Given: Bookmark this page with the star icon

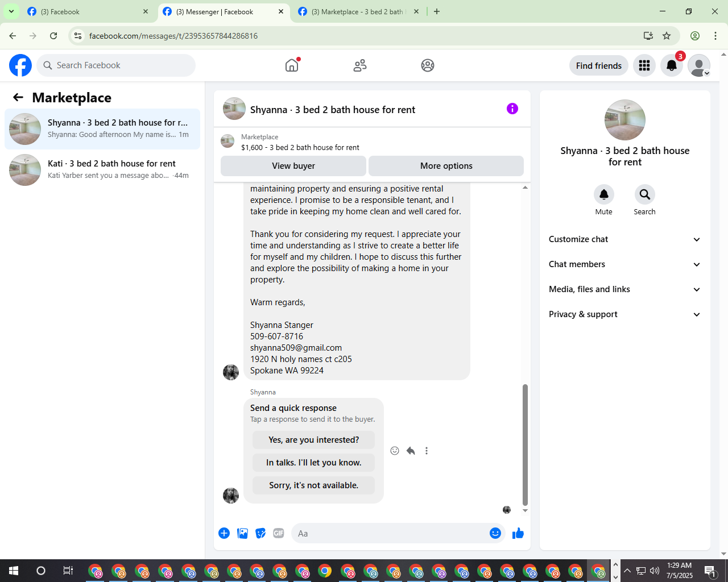Looking at the screenshot, I should [667, 36].
